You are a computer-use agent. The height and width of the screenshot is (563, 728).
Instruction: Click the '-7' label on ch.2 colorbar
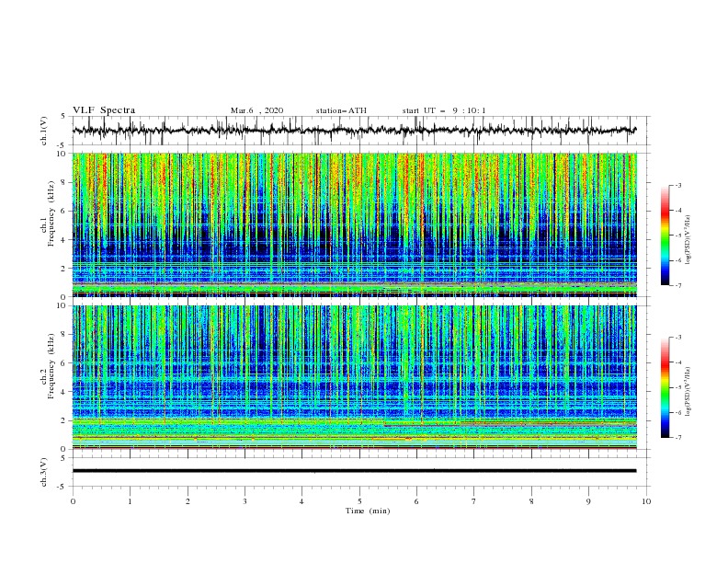(x=677, y=438)
